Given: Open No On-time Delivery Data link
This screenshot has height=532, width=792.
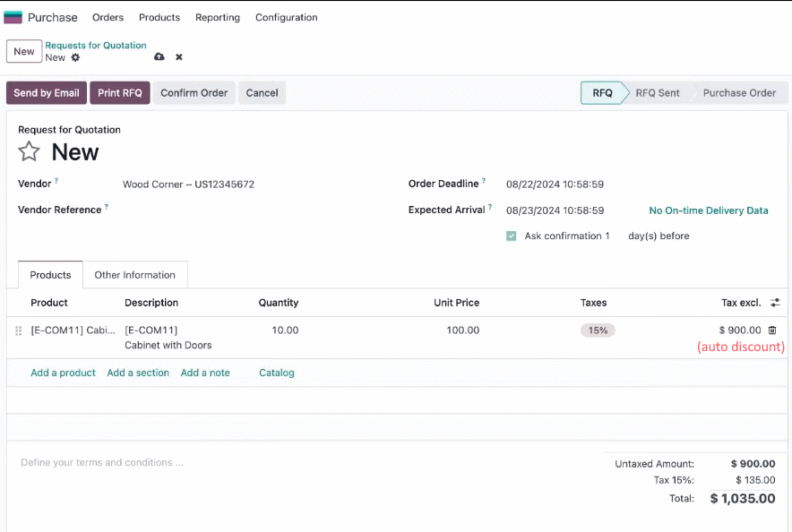Looking at the screenshot, I should tap(708, 210).
